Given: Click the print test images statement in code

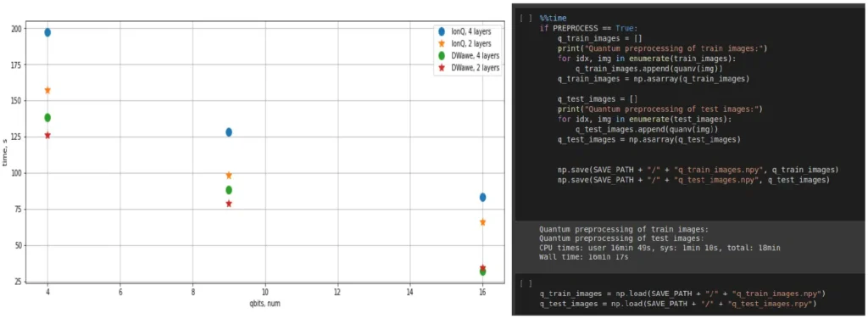Looking at the screenshot, I should point(659,109).
